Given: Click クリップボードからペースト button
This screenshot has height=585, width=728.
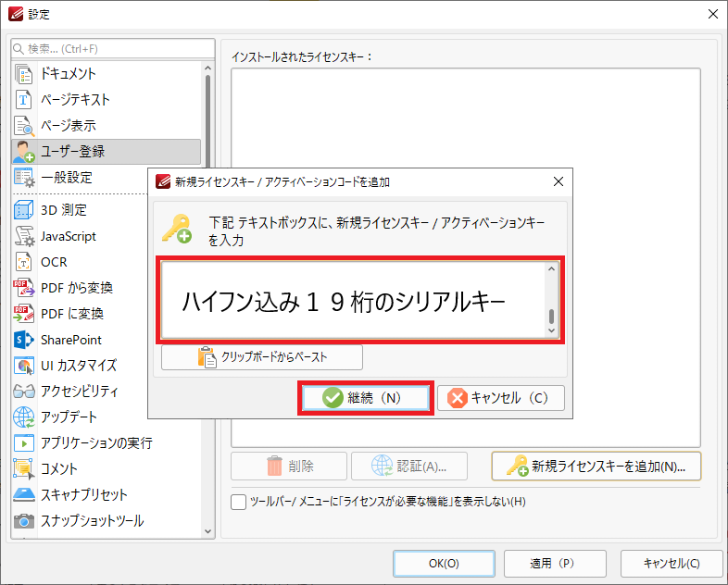Looking at the screenshot, I should (x=262, y=357).
